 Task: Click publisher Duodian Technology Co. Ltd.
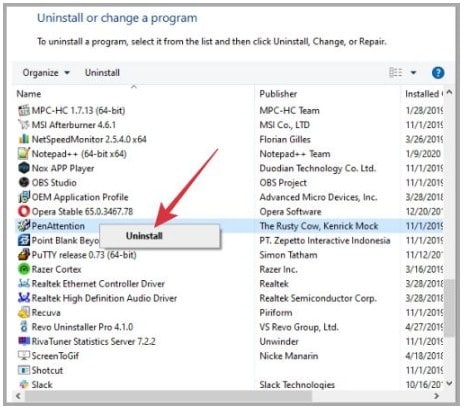pyautogui.click(x=317, y=168)
